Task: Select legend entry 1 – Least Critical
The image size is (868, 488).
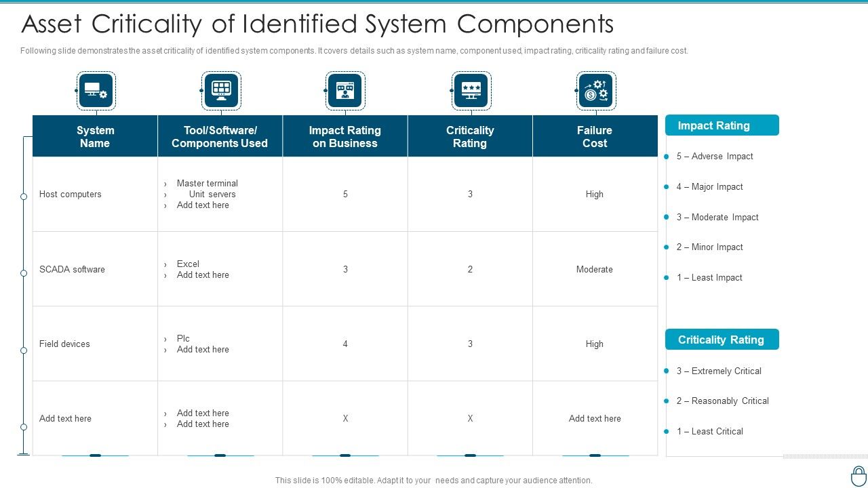Action: (x=709, y=431)
